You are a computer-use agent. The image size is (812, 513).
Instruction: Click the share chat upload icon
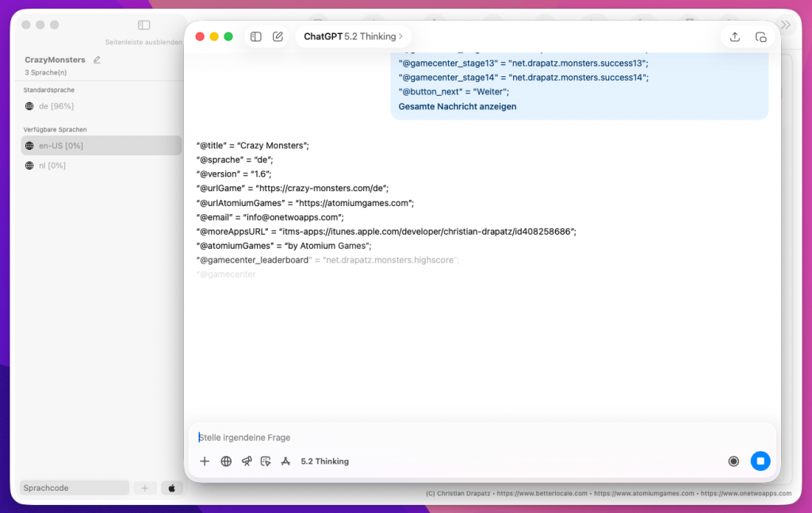coord(735,36)
